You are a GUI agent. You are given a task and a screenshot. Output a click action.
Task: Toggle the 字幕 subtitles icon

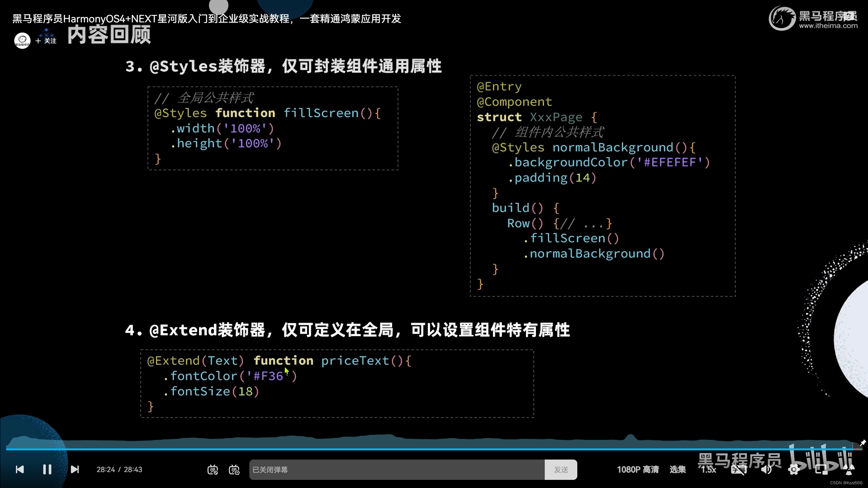(738, 469)
